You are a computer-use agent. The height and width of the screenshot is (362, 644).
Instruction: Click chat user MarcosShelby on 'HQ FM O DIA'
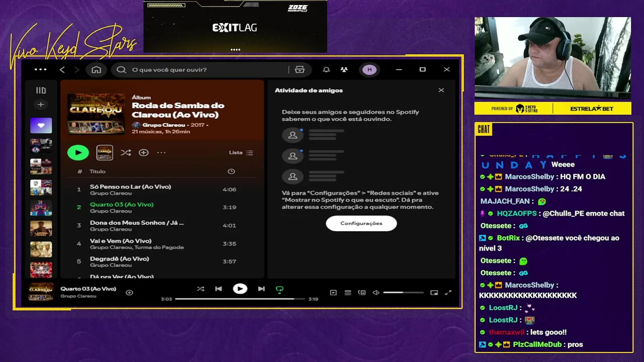tap(529, 177)
